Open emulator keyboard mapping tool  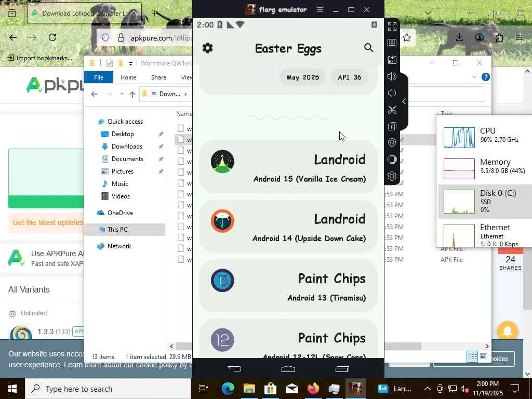point(392,43)
